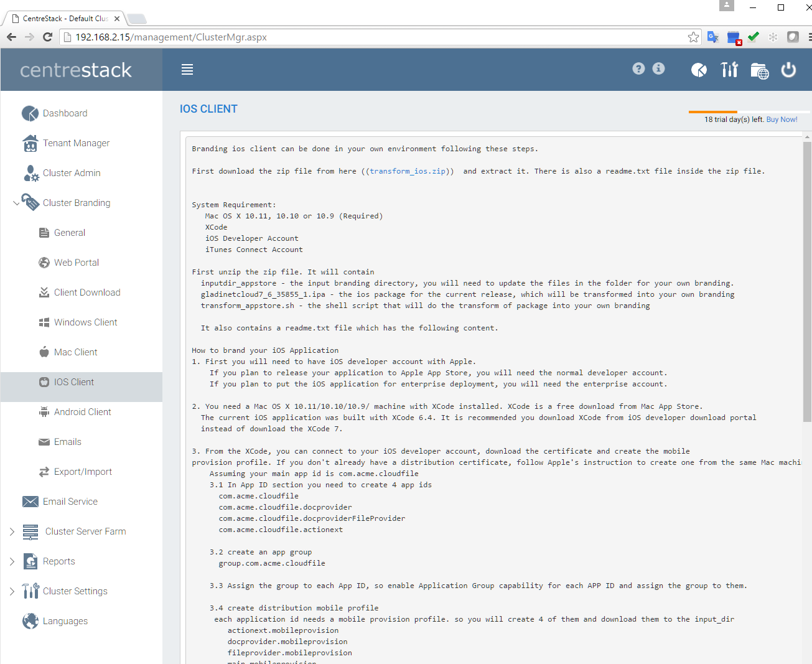Open the dashboard pie icon in header
The image size is (812, 664).
pyautogui.click(x=699, y=70)
